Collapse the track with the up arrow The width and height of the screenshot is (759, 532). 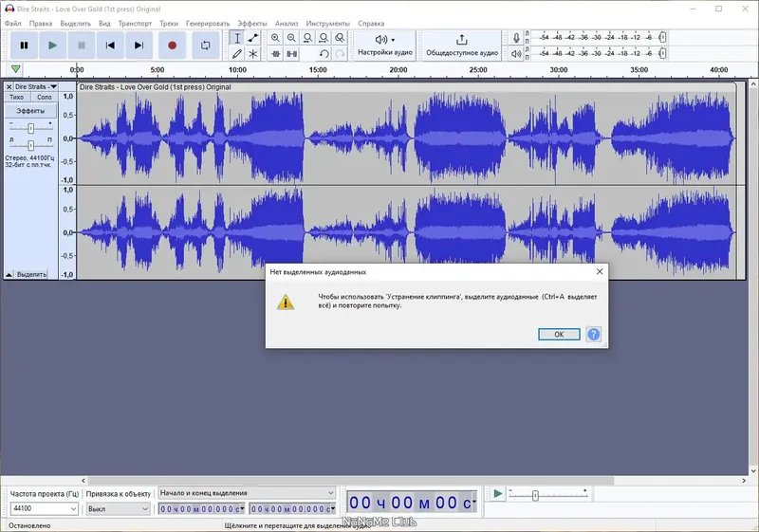click(x=9, y=275)
